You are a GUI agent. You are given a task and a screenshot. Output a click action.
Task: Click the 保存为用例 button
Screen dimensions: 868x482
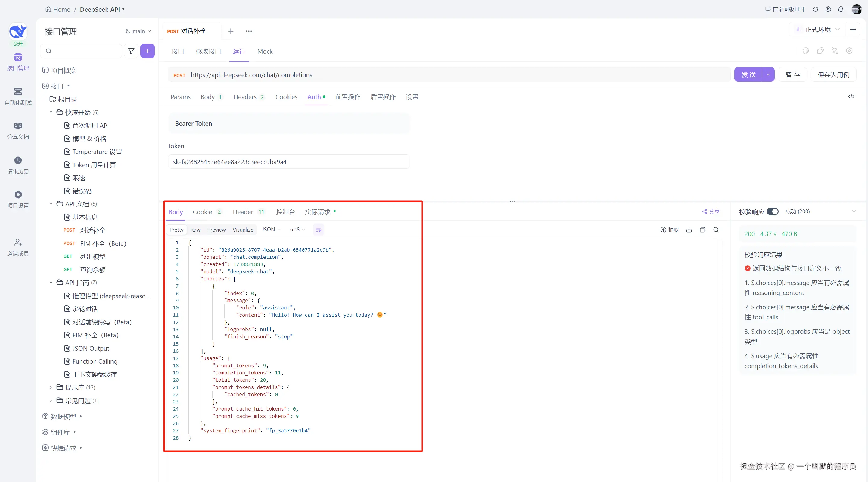click(833, 74)
